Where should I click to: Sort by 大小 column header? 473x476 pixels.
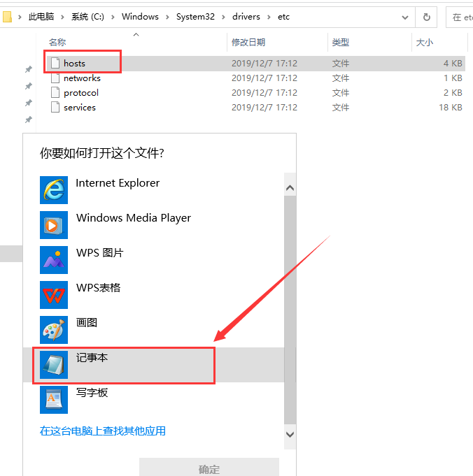[x=424, y=42]
